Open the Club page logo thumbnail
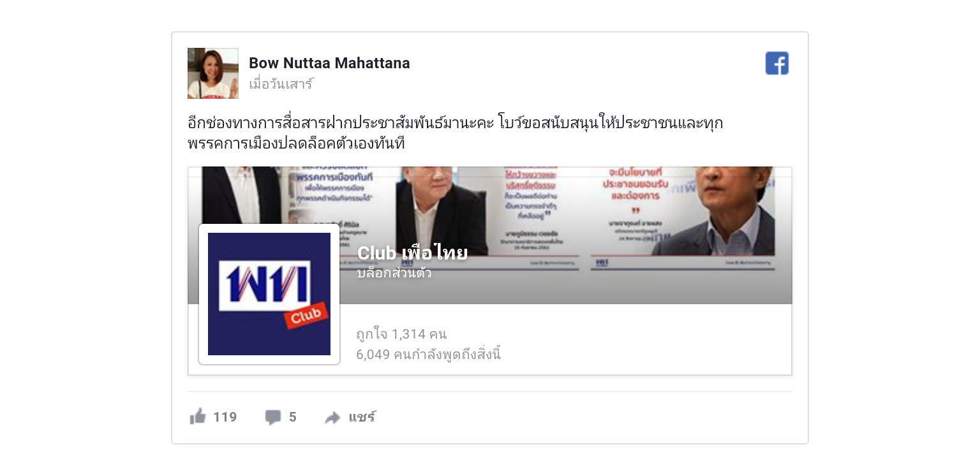The image size is (980, 449). coord(269,294)
